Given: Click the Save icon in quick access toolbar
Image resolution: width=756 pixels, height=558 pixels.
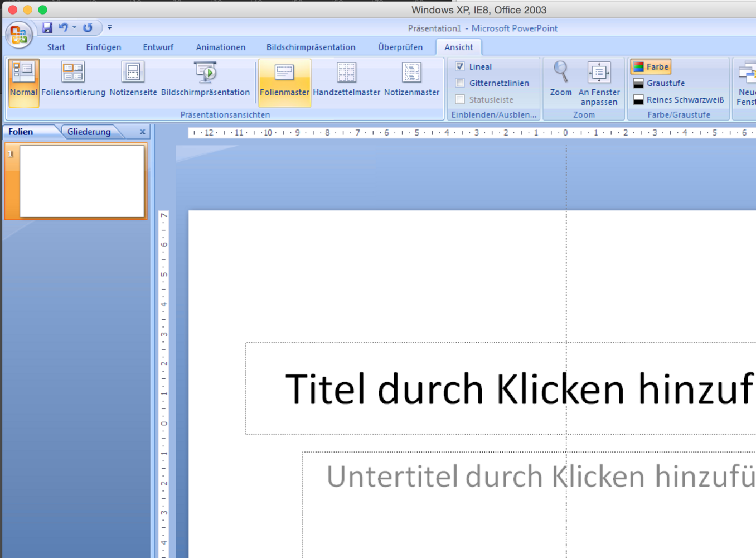Looking at the screenshot, I should 47,27.
